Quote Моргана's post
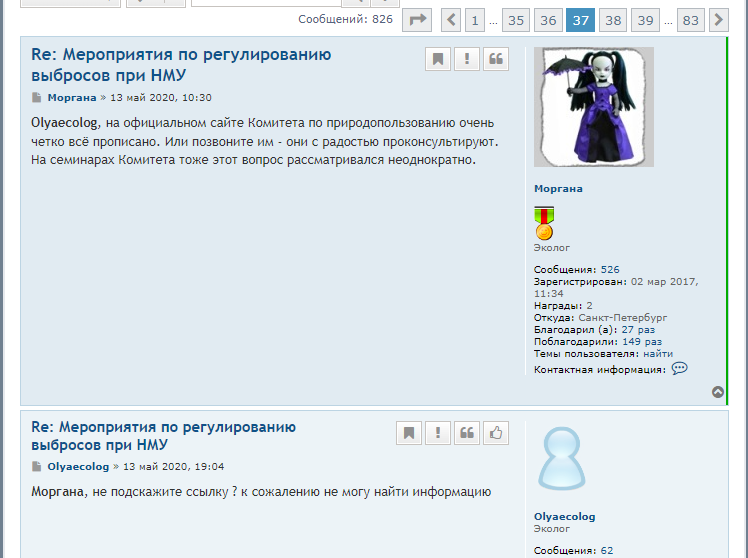The width and height of the screenshot is (748, 558). [x=496, y=59]
